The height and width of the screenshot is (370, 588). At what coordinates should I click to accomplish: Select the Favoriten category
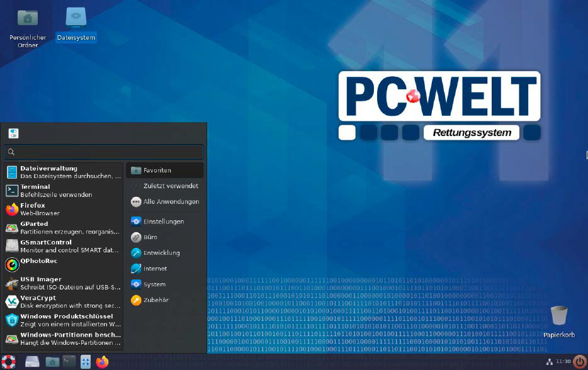165,170
